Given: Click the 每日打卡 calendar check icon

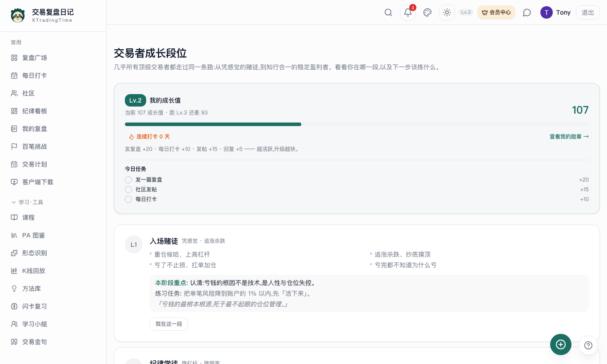Looking at the screenshot, I should coord(14,75).
